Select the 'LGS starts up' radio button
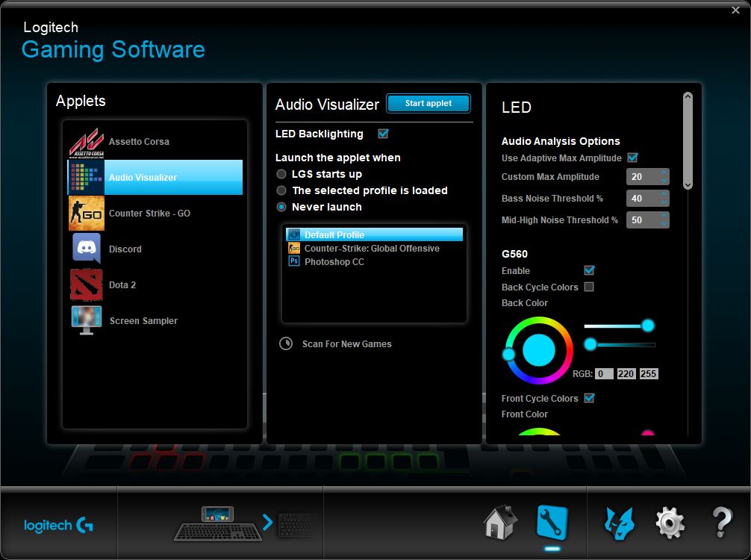Screen dimensions: 751x560 (x=281, y=174)
